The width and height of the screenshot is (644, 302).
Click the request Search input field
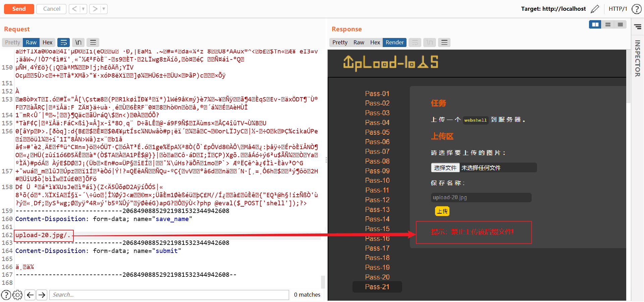(x=169, y=295)
